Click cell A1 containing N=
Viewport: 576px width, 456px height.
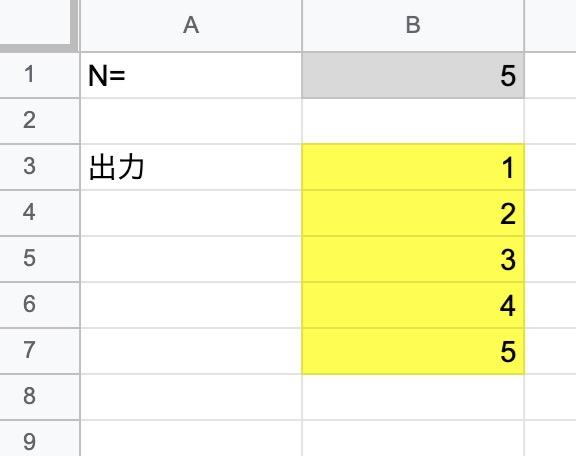[x=191, y=75]
